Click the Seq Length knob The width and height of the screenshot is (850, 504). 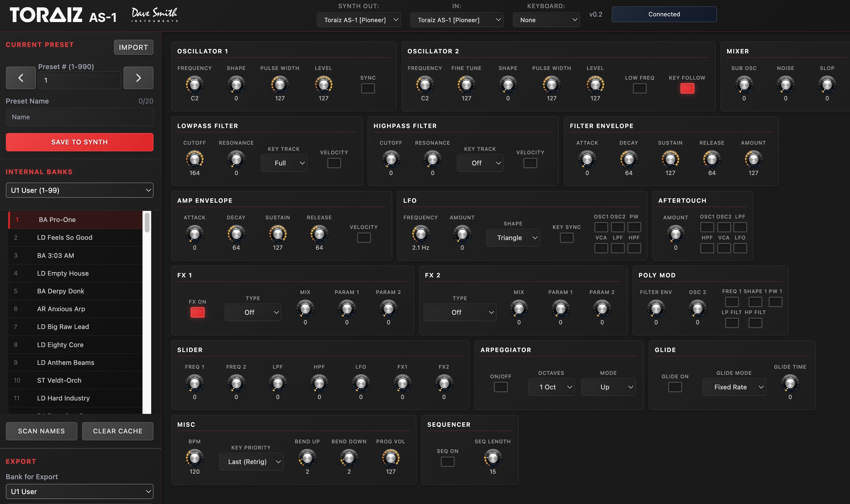(x=492, y=458)
